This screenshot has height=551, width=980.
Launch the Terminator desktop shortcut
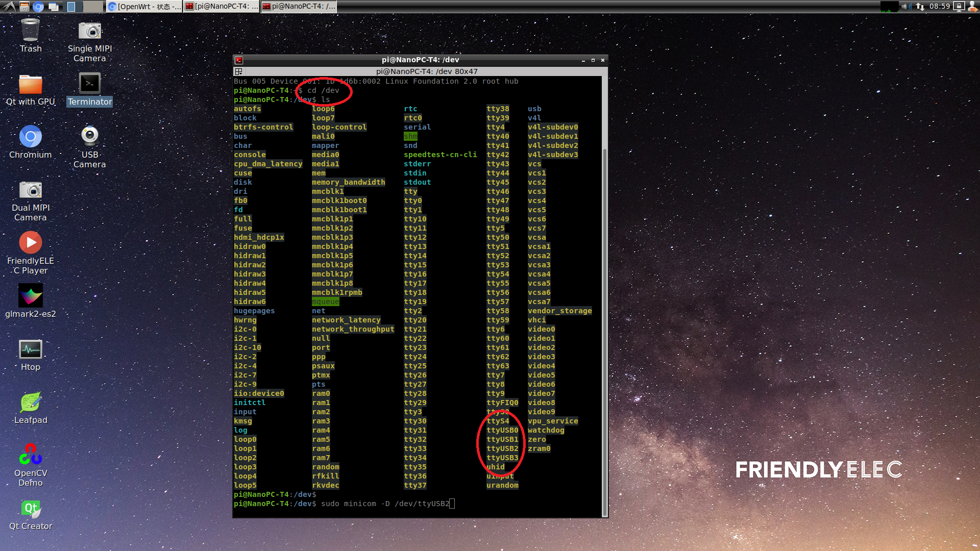(89, 89)
